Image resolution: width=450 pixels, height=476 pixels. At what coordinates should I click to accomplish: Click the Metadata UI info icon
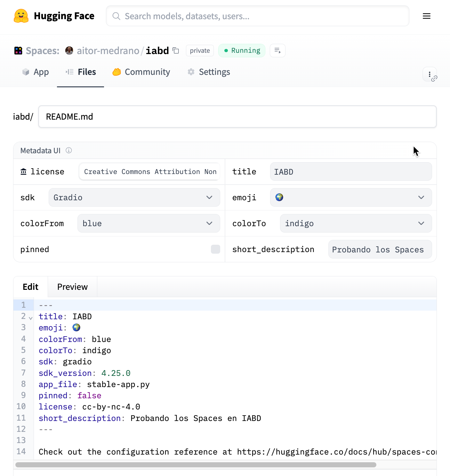(x=69, y=150)
